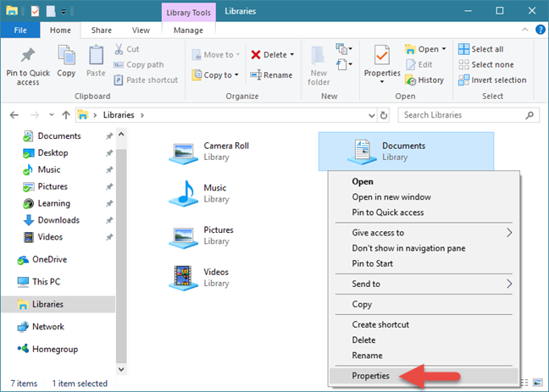Click the Library Tools contextual tab
Viewport: 549px width, 392px height.
(x=188, y=13)
